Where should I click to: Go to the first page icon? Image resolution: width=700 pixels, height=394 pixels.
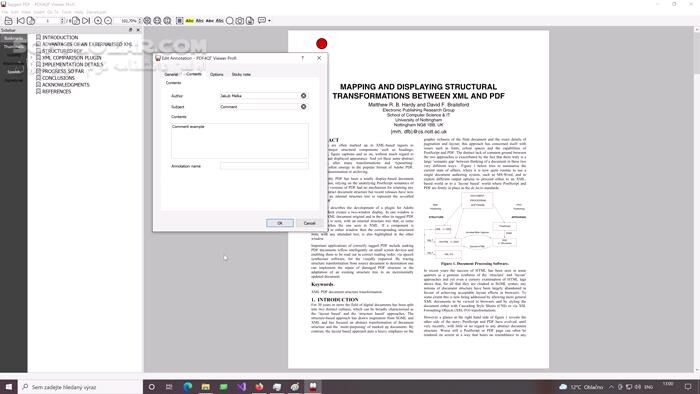point(20,21)
